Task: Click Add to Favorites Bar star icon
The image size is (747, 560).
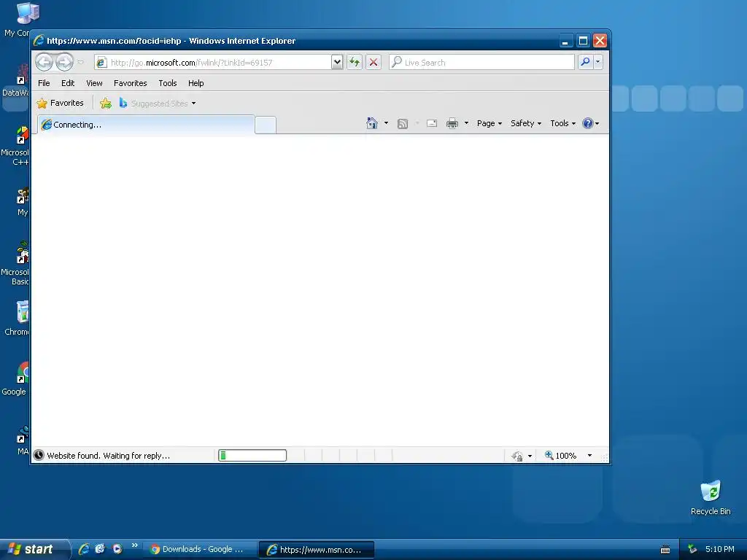Action: pos(106,103)
